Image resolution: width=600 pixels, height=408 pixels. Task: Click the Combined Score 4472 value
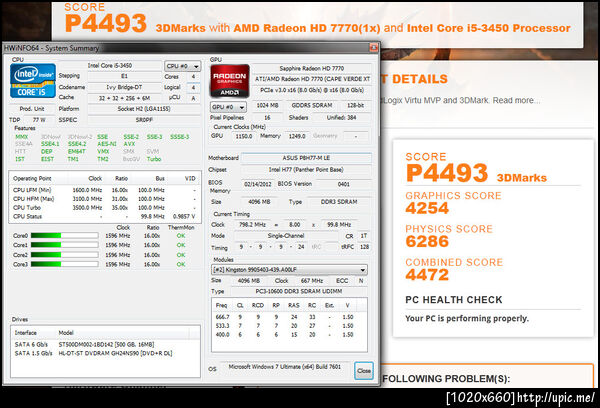(x=427, y=275)
